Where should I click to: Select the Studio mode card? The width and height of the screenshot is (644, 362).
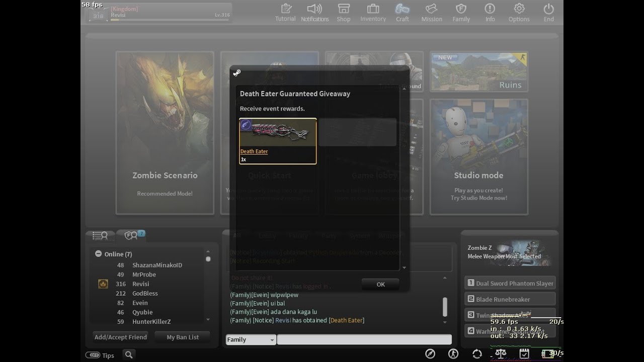click(x=478, y=157)
